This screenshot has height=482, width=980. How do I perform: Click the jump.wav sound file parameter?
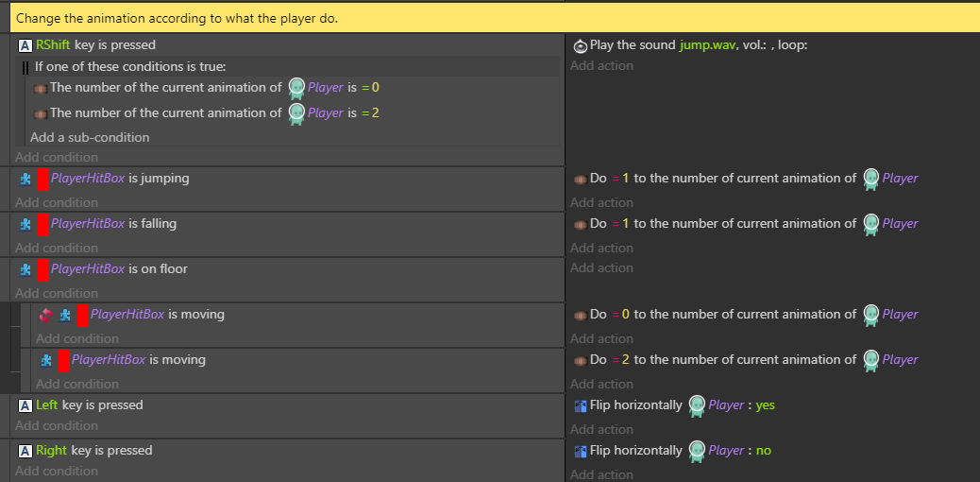709,45
